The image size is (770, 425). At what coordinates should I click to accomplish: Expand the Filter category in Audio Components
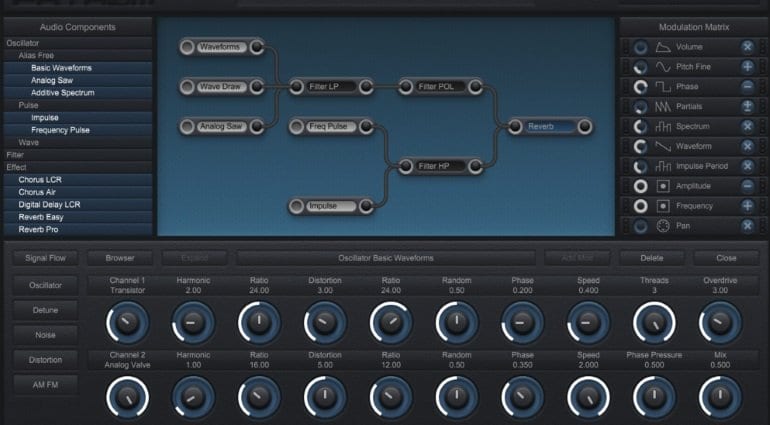click(16, 155)
